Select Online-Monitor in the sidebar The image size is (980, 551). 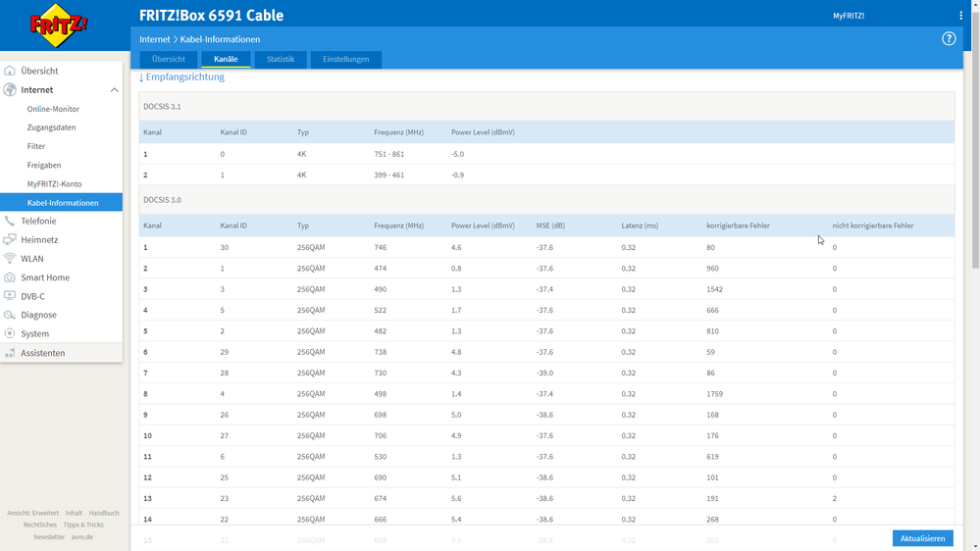(x=53, y=109)
